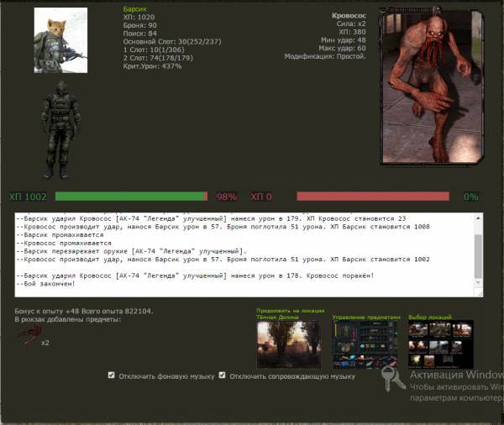Screen dimensions: 504x425
Task: Toggle the Отключить сопровождающую музыку checkbox
Action: pos(222,375)
